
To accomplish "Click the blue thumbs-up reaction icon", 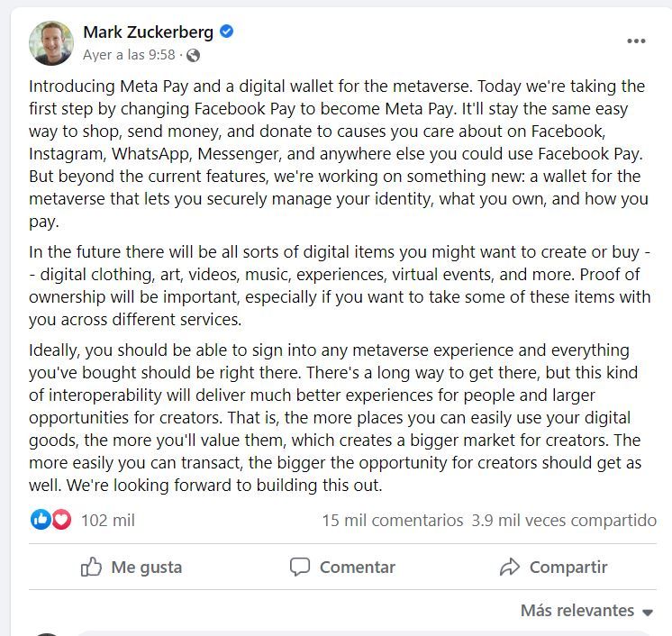I will [x=41, y=520].
